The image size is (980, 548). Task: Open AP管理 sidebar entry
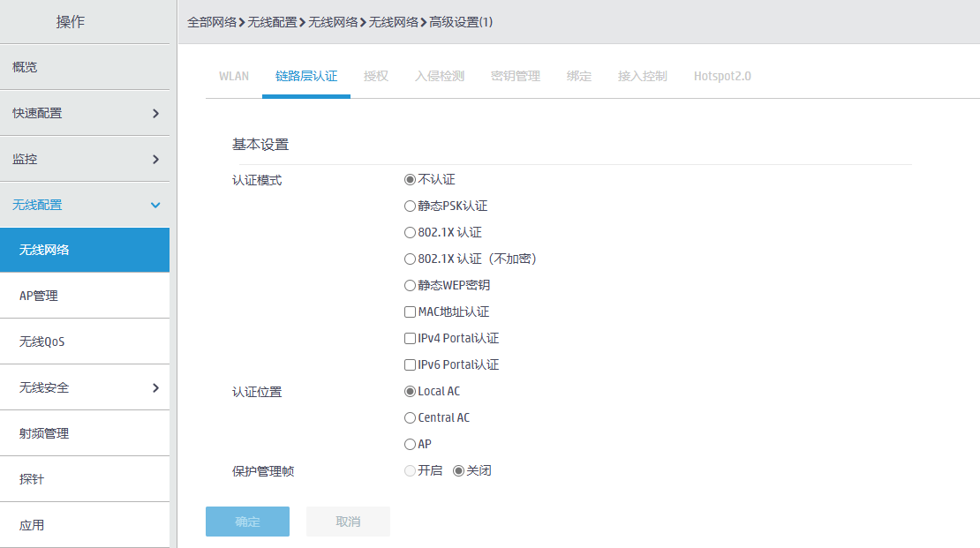(x=85, y=297)
